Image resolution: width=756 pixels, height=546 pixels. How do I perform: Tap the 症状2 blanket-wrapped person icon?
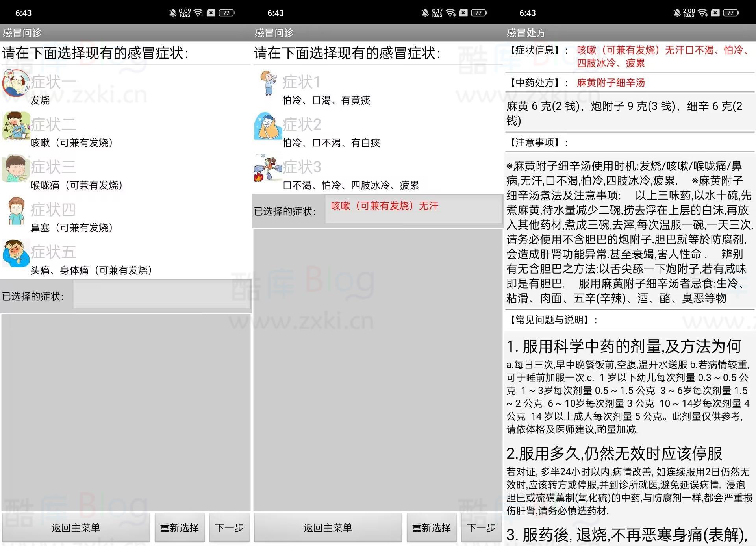coord(267,127)
